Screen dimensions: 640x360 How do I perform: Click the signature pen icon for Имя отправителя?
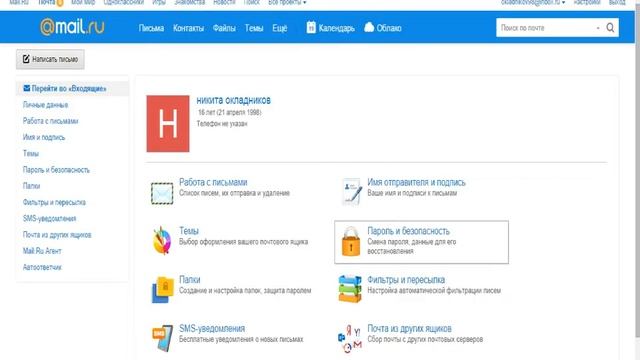[351, 191]
